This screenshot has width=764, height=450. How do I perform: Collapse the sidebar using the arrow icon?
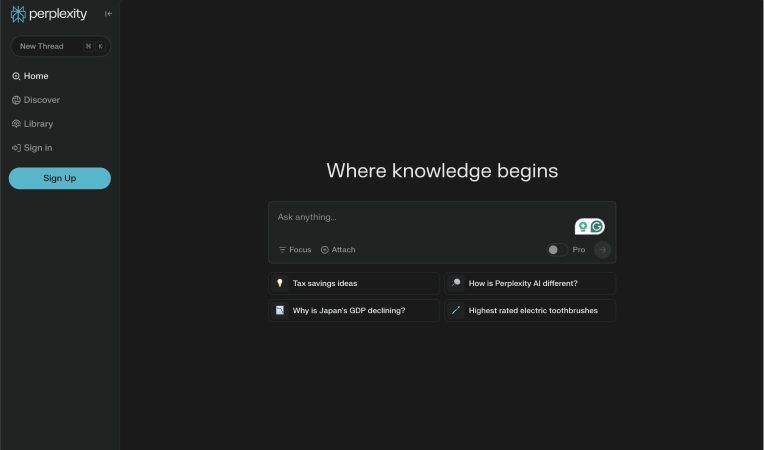[108, 14]
